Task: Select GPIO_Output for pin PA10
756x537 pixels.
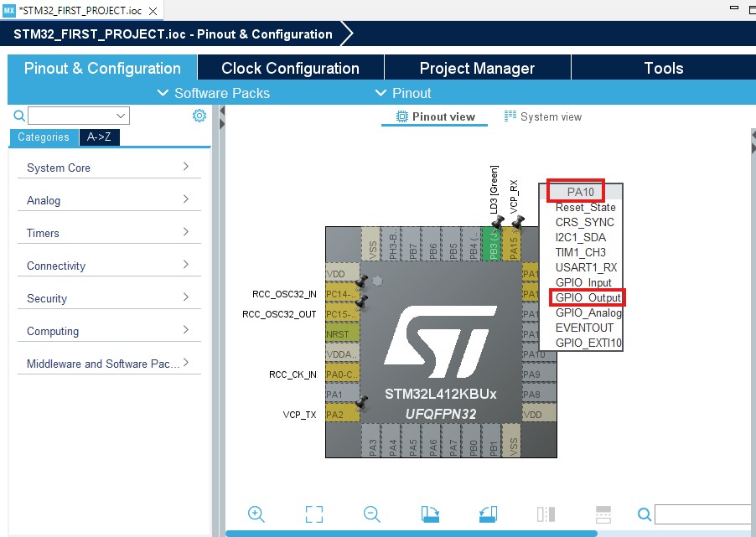Action: coord(588,297)
